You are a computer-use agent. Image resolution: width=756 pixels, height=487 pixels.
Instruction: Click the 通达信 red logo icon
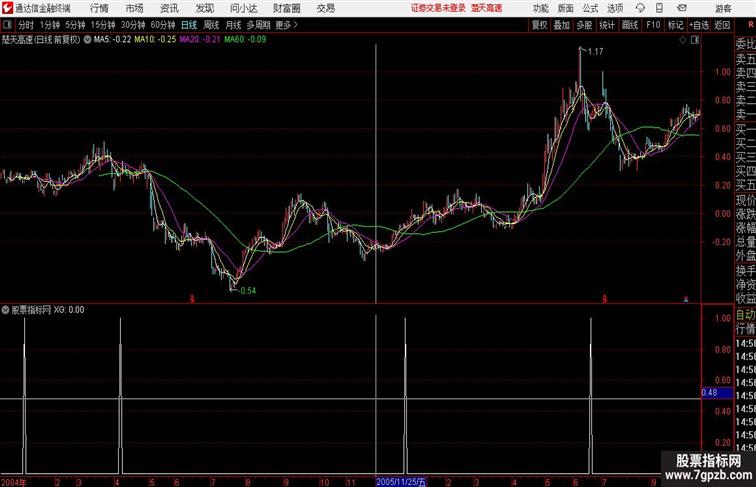tap(7, 8)
